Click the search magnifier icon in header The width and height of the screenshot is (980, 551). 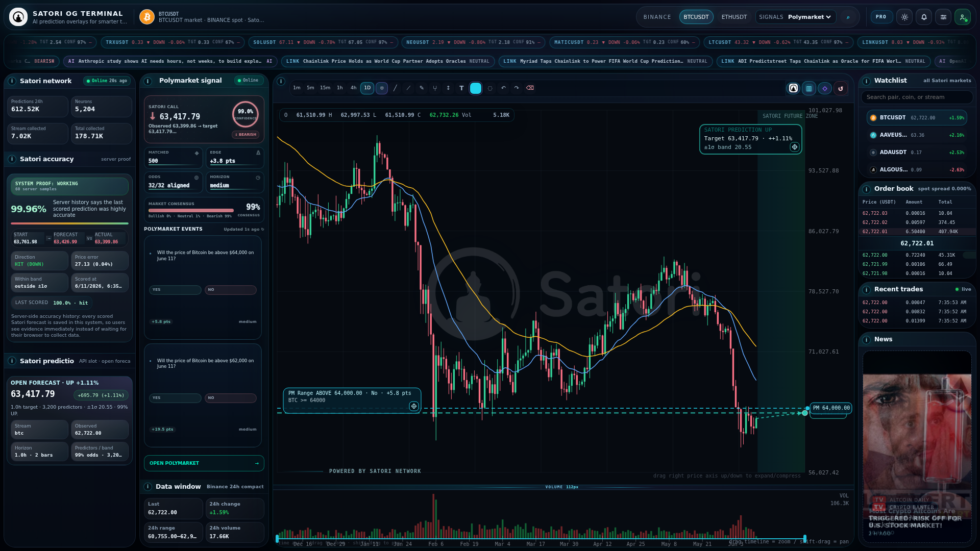pyautogui.click(x=848, y=17)
